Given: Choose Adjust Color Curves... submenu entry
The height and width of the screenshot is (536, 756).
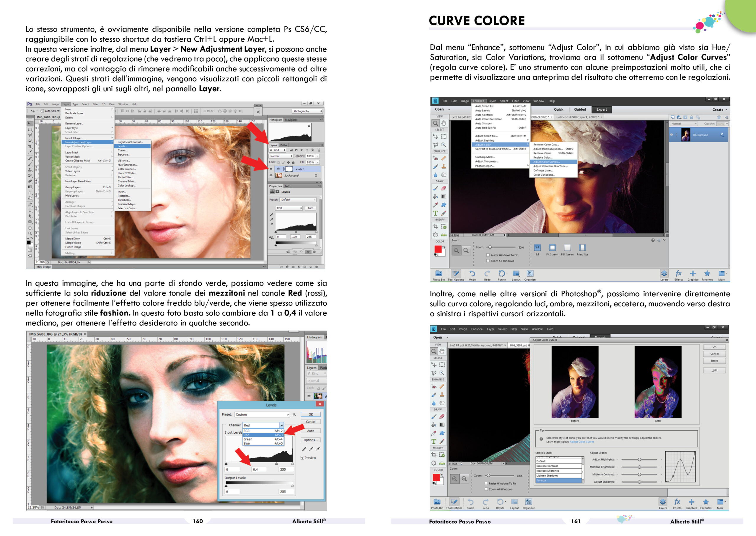Looking at the screenshot, I should (553, 162).
